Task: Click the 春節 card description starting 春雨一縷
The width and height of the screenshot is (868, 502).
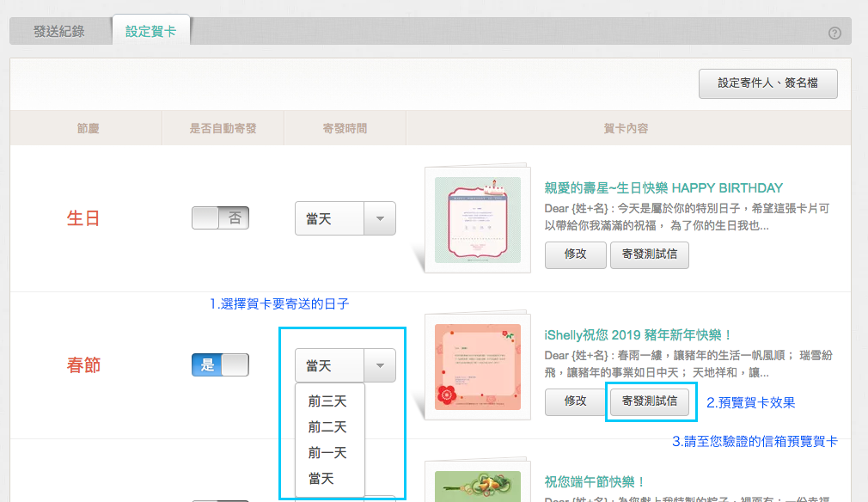Action: point(688,364)
